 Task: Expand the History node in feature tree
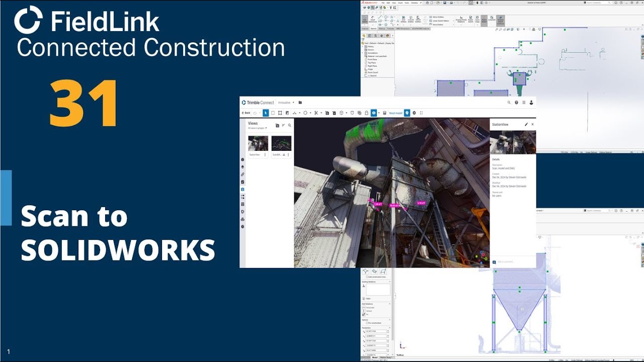coord(362,46)
